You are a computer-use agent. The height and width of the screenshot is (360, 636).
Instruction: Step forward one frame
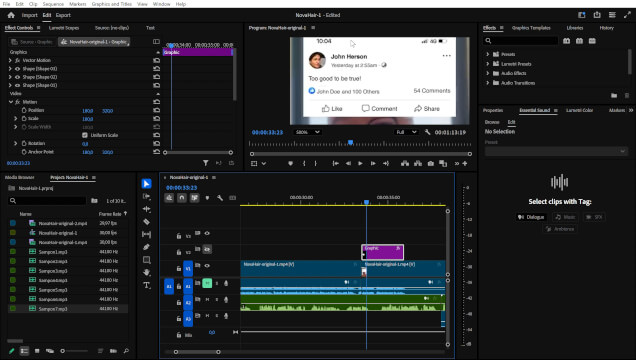coord(373,163)
